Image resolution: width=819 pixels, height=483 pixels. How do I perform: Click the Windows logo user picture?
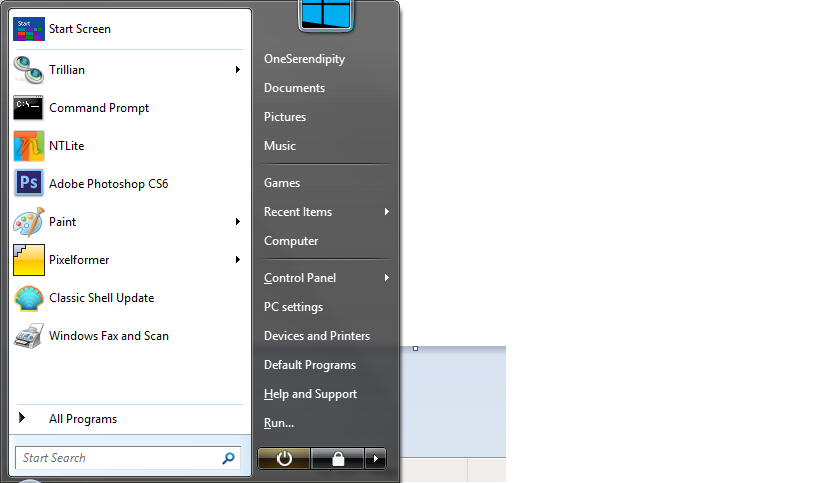326,14
